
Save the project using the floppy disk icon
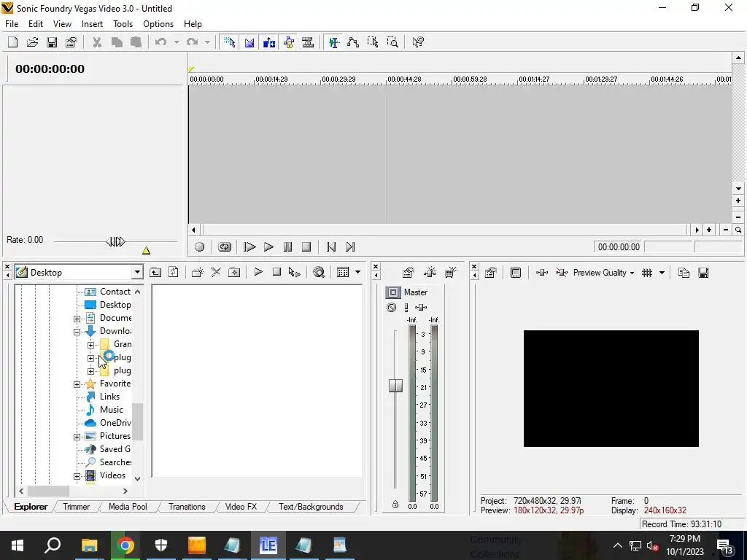tap(52, 42)
